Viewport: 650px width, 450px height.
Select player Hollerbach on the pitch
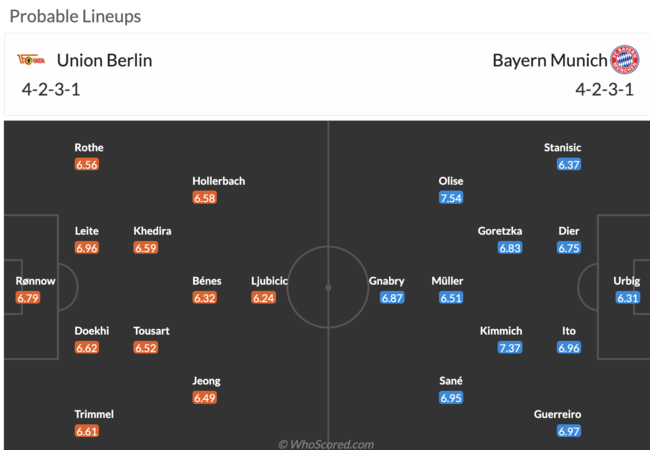[218, 181]
